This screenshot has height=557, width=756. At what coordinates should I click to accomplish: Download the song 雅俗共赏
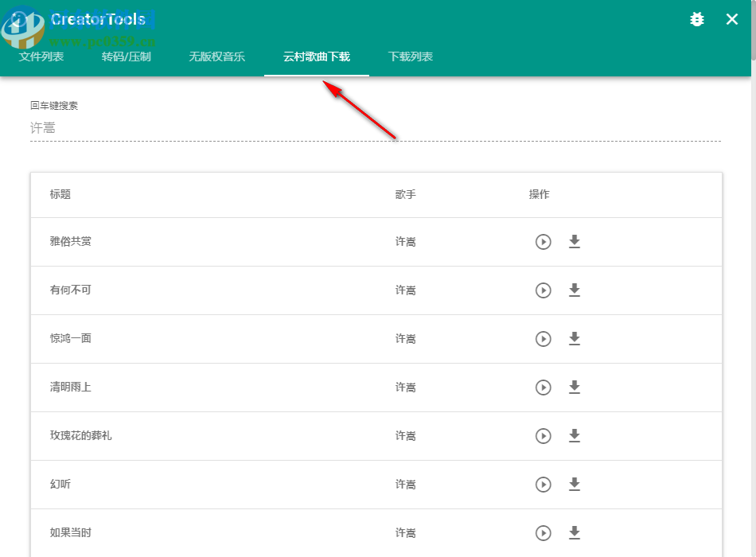point(575,242)
